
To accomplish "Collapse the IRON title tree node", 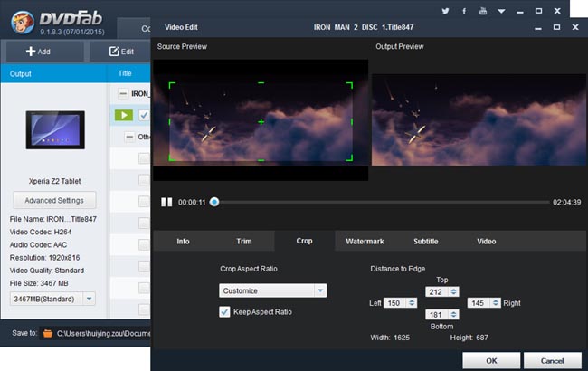I will pyautogui.click(x=123, y=93).
